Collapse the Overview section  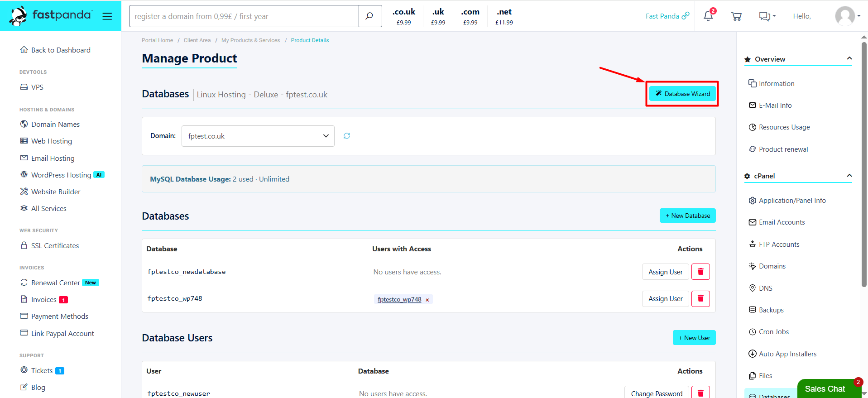pyautogui.click(x=849, y=59)
